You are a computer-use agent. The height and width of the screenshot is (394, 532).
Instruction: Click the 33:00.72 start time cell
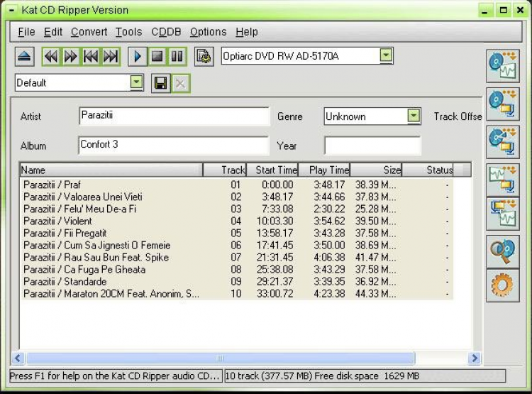(275, 294)
